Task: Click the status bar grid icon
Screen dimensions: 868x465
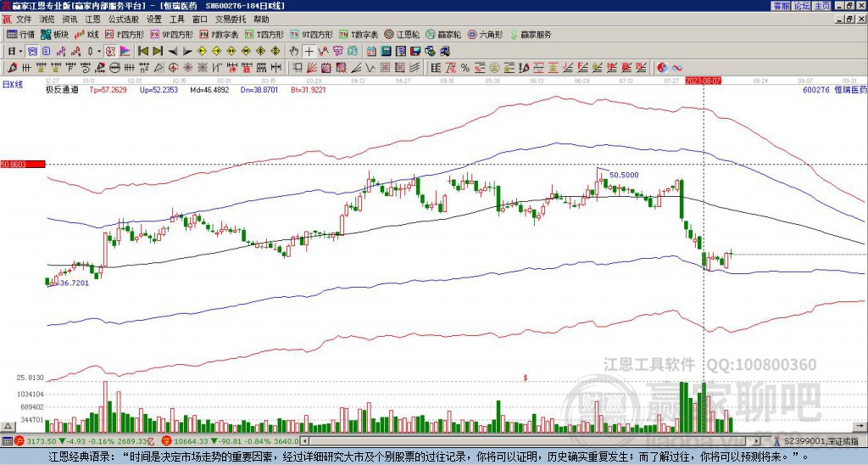Action: (x=7, y=441)
